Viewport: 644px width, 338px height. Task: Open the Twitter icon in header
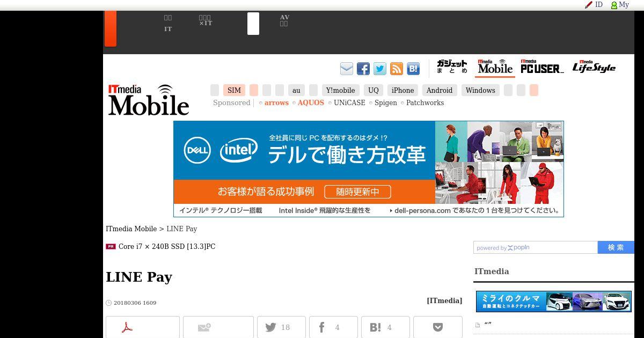[x=380, y=69]
